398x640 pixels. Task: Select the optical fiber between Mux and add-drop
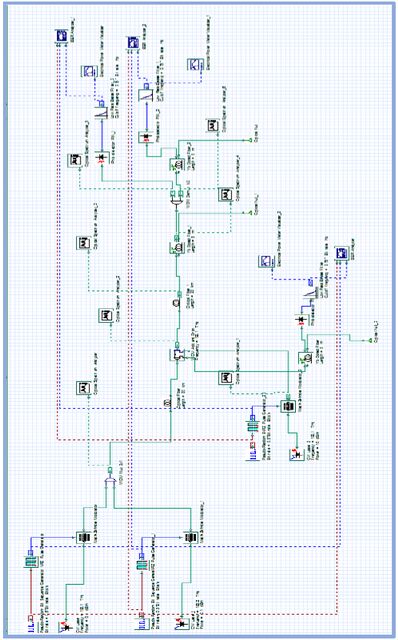click(x=168, y=403)
